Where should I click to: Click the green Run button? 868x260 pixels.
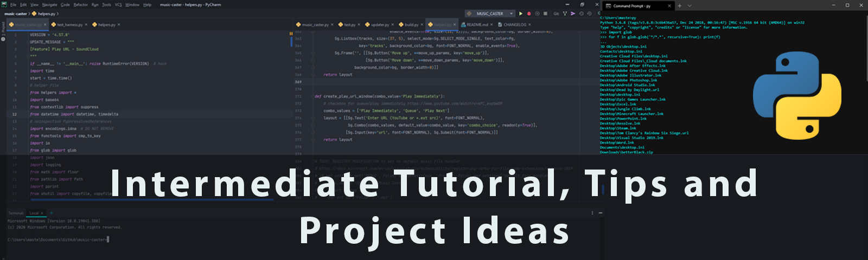coord(521,14)
